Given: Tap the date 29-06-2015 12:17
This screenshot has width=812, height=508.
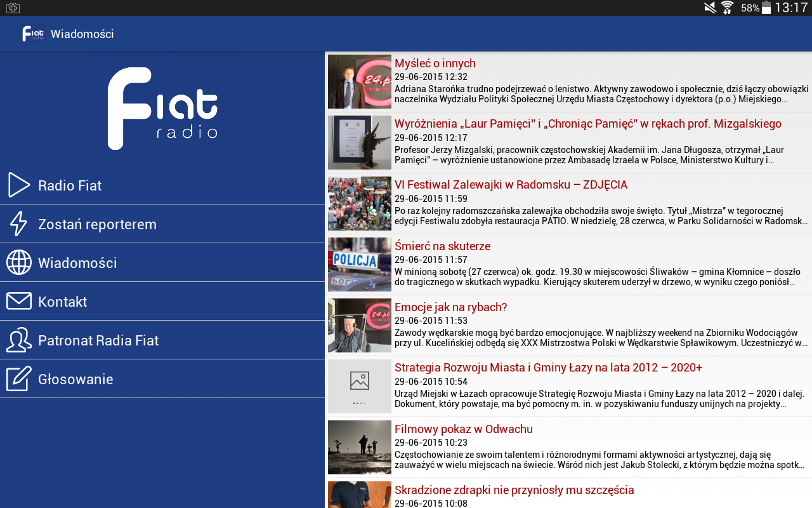Looking at the screenshot, I should (x=431, y=138).
